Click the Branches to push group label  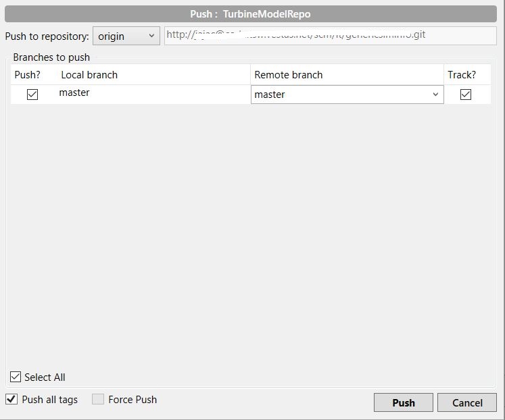(51, 57)
